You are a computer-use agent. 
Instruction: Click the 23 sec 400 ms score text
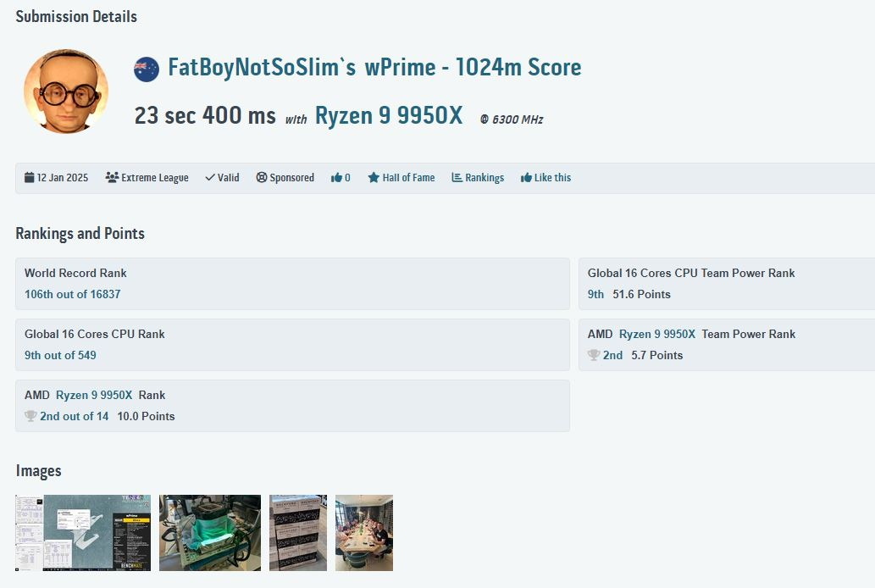pyautogui.click(x=205, y=115)
